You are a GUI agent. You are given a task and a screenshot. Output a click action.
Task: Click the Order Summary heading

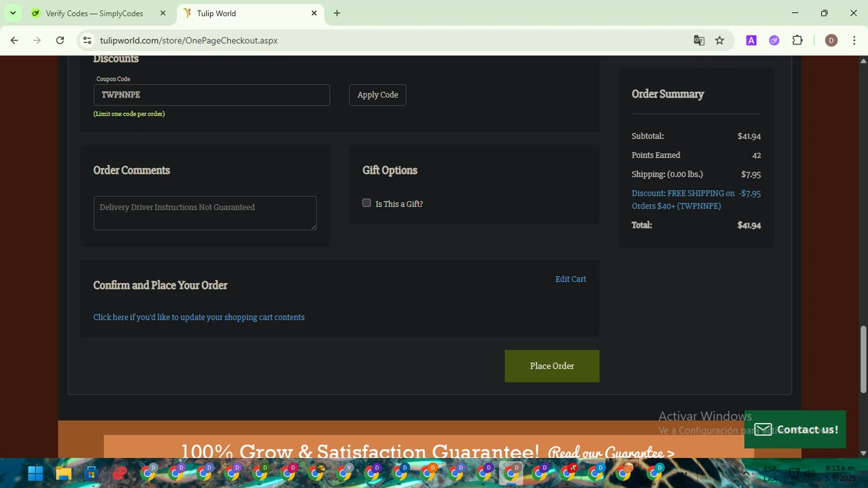pyautogui.click(x=668, y=94)
